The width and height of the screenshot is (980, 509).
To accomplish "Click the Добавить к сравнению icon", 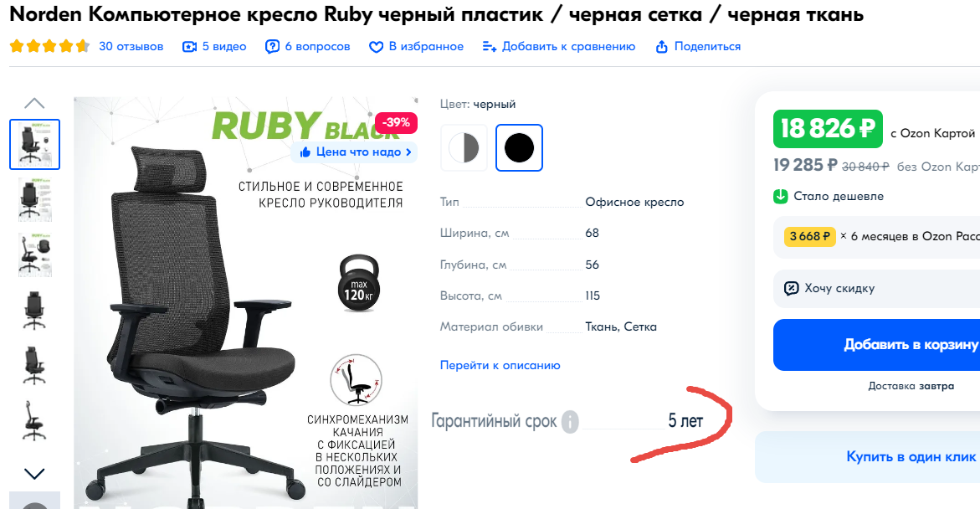I will click(x=490, y=47).
